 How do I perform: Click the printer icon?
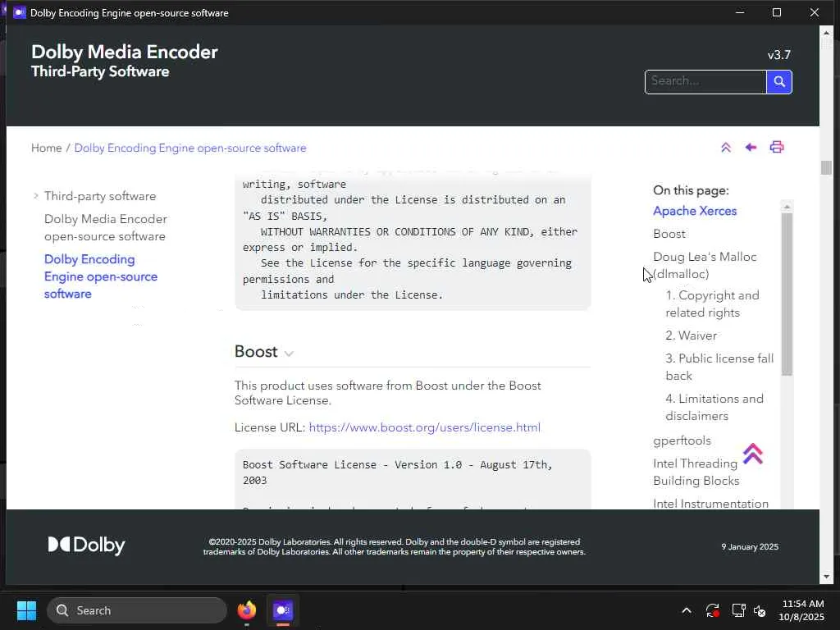point(777,148)
